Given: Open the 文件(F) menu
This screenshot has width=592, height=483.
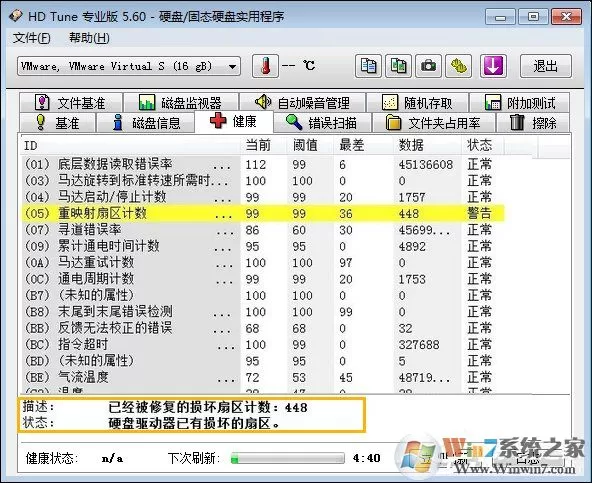Looking at the screenshot, I should click(31, 38).
